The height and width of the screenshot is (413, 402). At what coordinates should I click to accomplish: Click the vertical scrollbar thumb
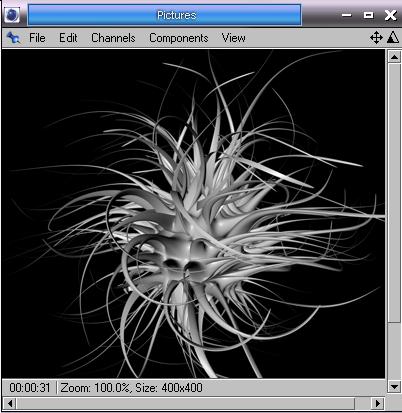pos(394,193)
